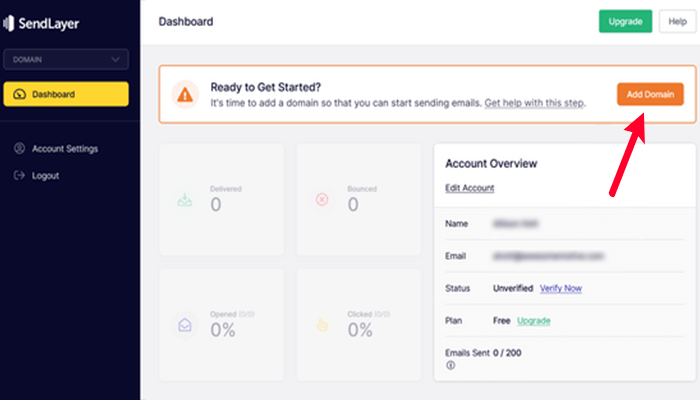Click the green Upgrade button

625,21
